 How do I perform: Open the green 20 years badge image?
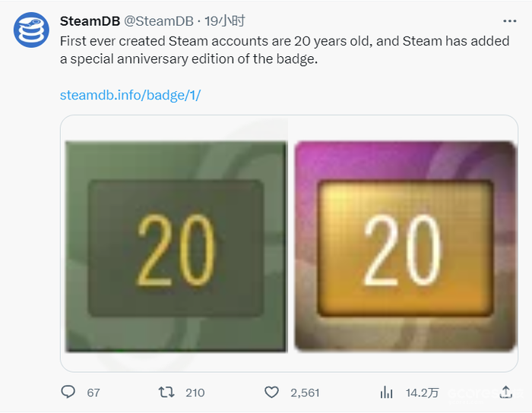(x=176, y=246)
